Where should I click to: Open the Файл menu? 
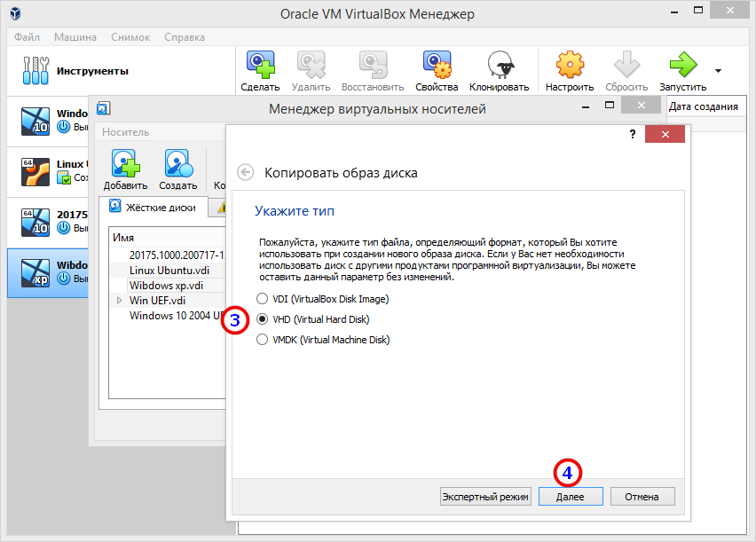(28, 37)
